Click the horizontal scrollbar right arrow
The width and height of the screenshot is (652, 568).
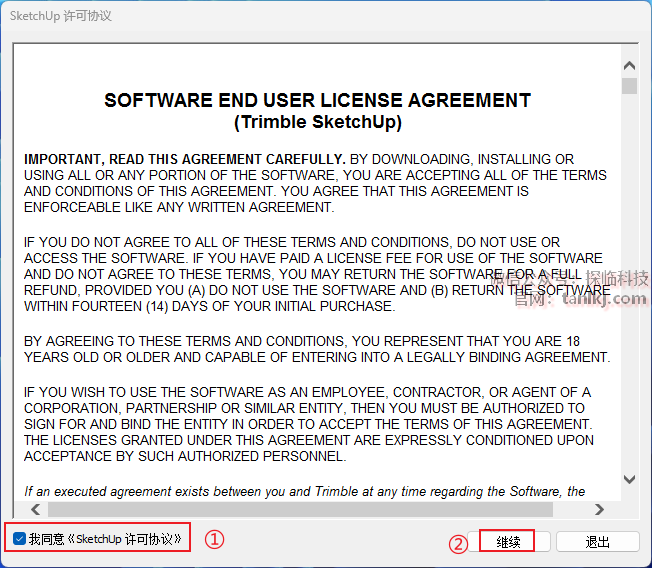coord(600,509)
